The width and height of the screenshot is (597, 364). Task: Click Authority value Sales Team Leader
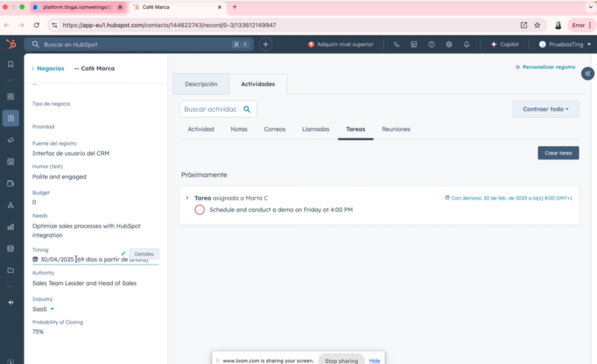[x=84, y=284]
